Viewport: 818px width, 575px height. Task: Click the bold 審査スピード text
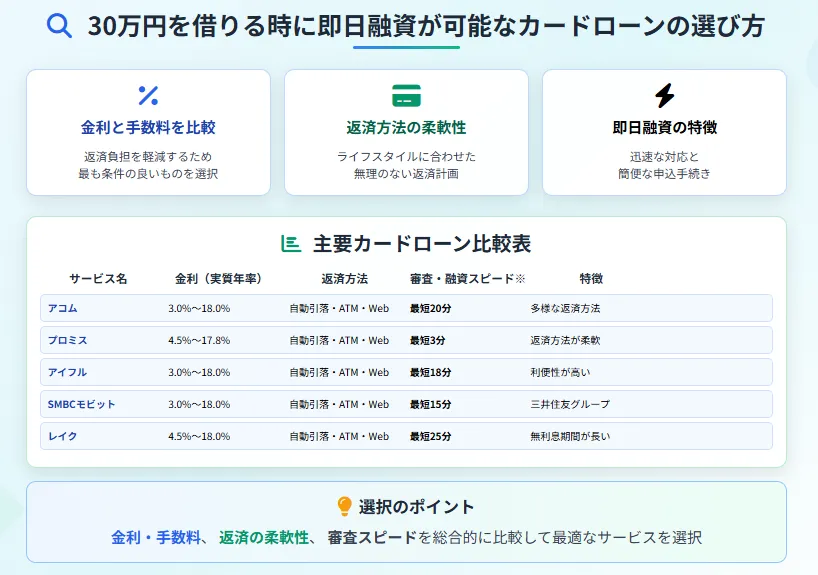[x=372, y=537]
